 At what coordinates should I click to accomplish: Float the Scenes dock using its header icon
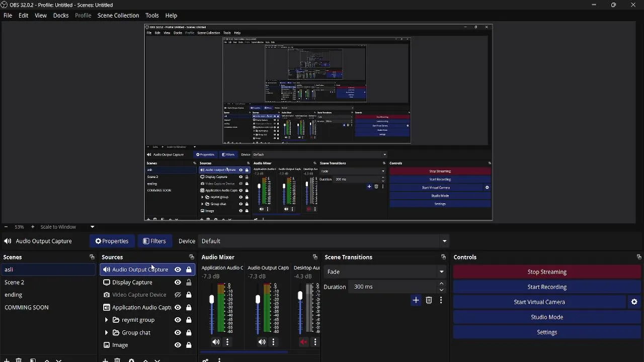[92, 257]
